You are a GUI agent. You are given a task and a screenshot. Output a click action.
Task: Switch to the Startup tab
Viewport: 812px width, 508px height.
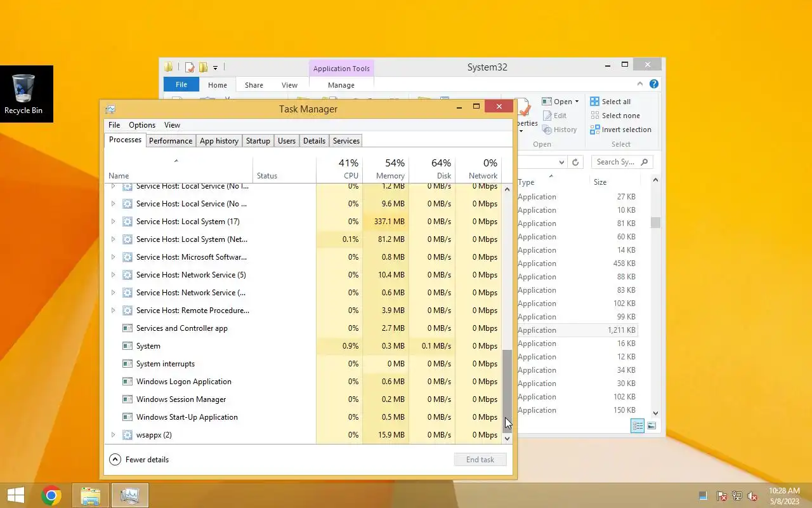click(258, 141)
